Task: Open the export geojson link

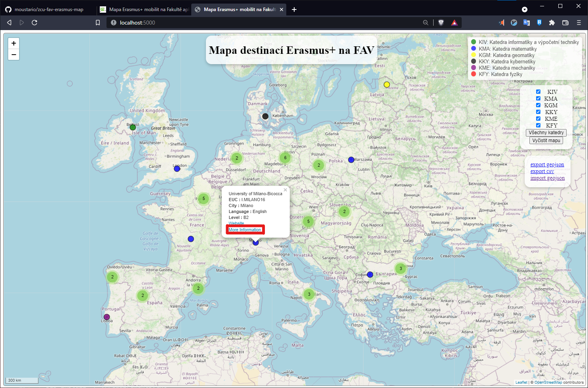Action: (x=547, y=165)
